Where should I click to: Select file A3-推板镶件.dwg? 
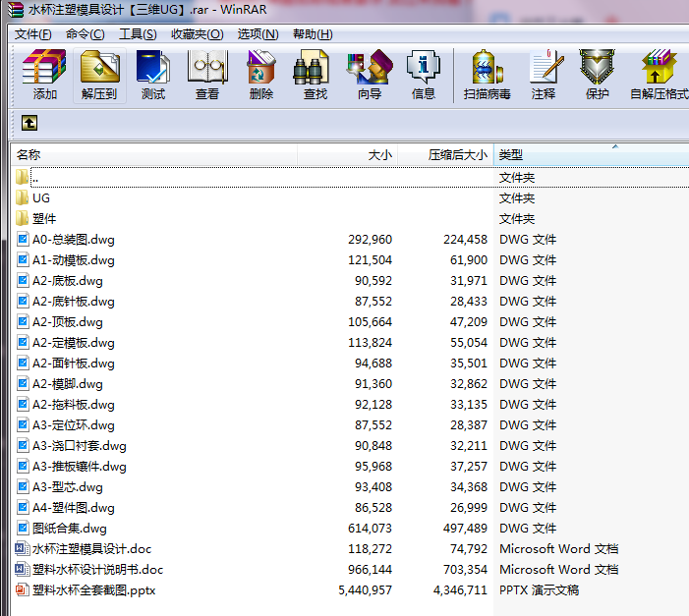pyautogui.click(x=350, y=467)
